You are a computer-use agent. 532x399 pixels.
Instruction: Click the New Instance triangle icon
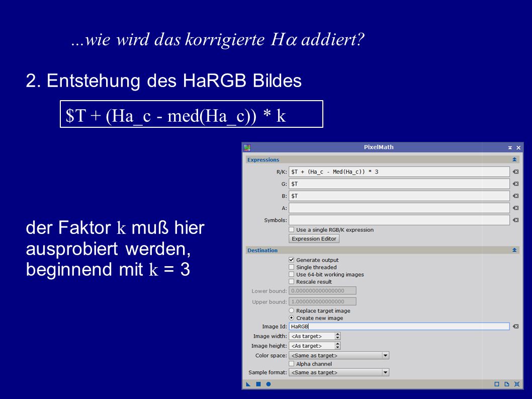click(248, 384)
